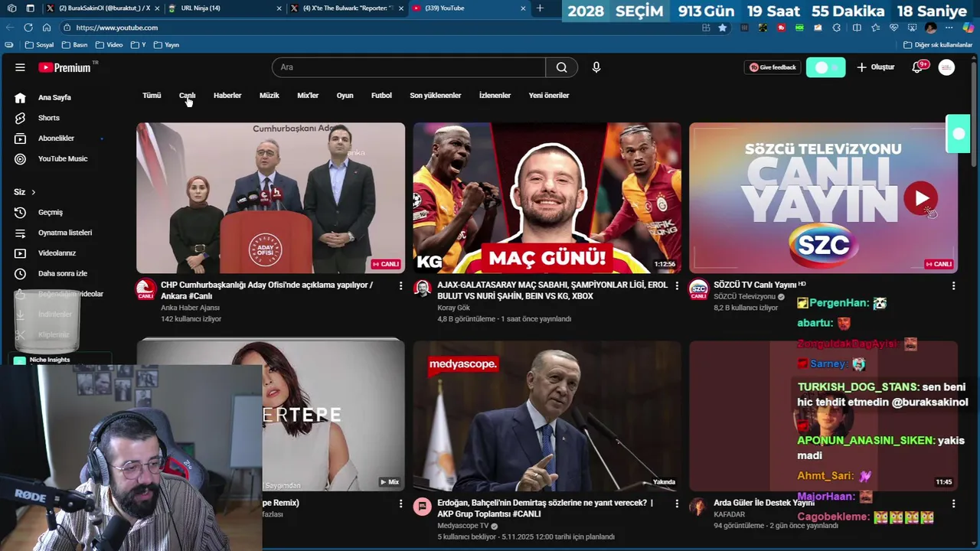Click the favorites star in address bar
The height and width of the screenshot is (551, 980).
pyautogui.click(x=722, y=28)
